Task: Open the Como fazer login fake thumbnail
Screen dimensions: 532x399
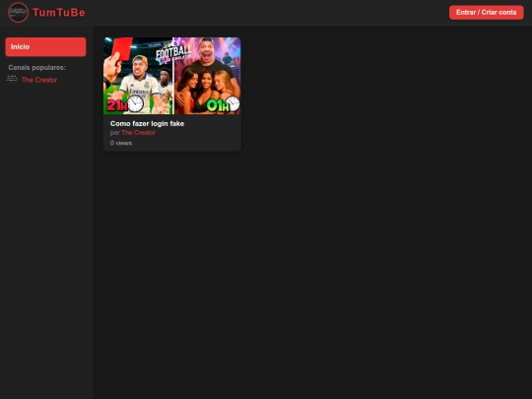Action: point(172,76)
